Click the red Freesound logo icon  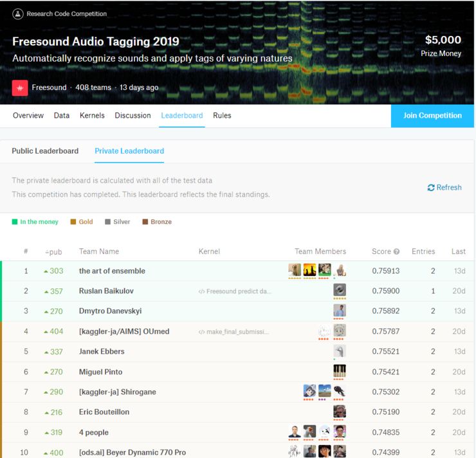20,88
